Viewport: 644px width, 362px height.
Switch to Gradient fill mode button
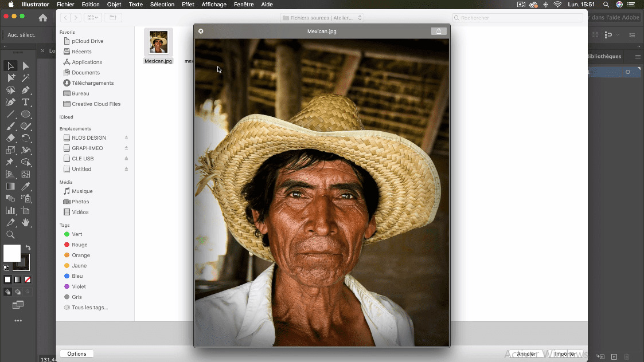coord(18,280)
